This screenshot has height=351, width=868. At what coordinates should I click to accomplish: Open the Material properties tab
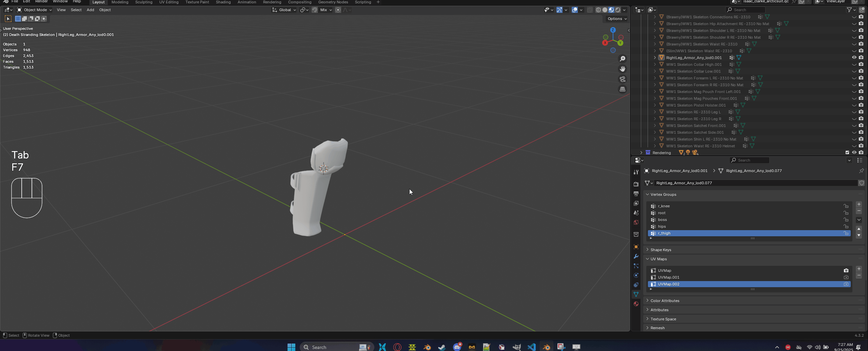[636, 304]
